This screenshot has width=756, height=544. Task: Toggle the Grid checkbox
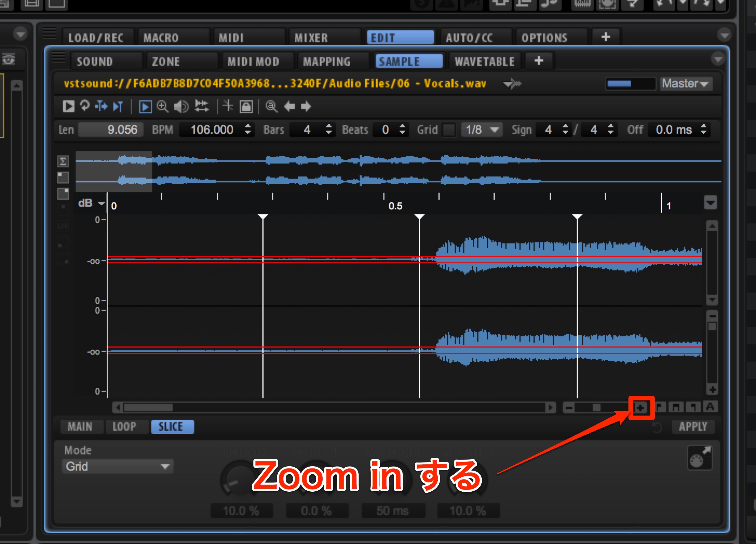(449, 130)
